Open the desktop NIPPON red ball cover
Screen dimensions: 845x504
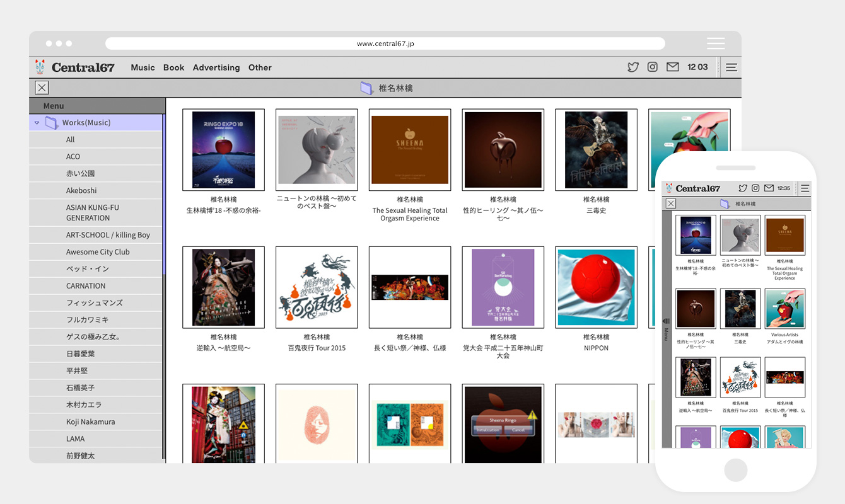pyautogui.click(x=597, y=287)
